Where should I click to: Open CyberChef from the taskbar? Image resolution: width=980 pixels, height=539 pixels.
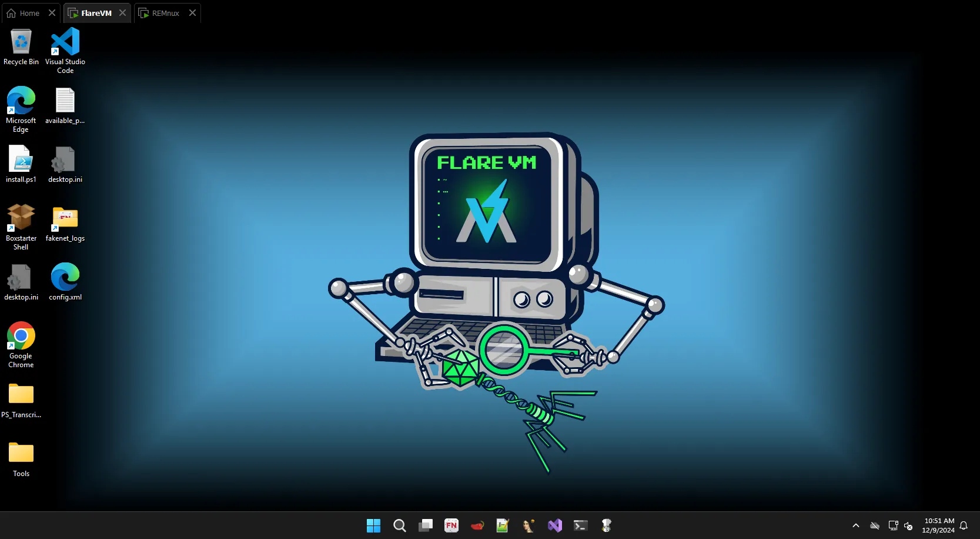pyautogui.click(x=606, y=525)
